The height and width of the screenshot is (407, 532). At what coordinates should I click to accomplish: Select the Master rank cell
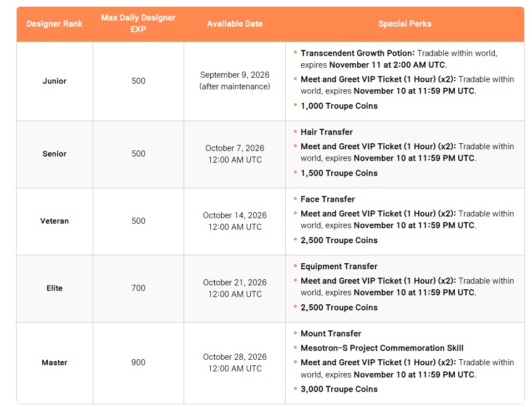[x=54, y=363]
